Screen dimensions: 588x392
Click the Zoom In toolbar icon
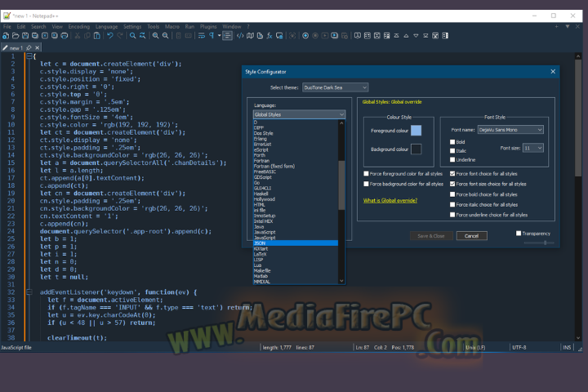156,36
